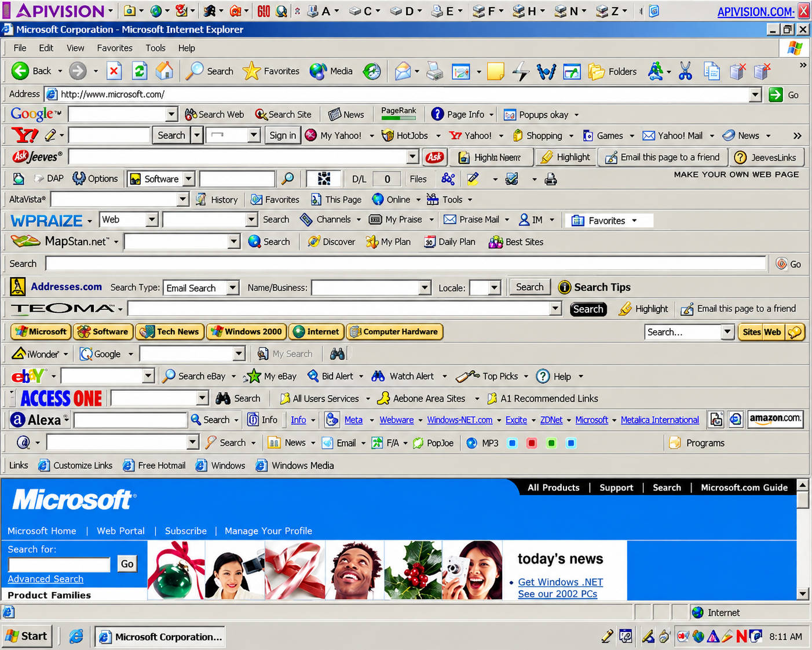Click the printer icon in DAP toolbar
The height and width of the screenshot is (650, 812).
(x=551, y=179)
